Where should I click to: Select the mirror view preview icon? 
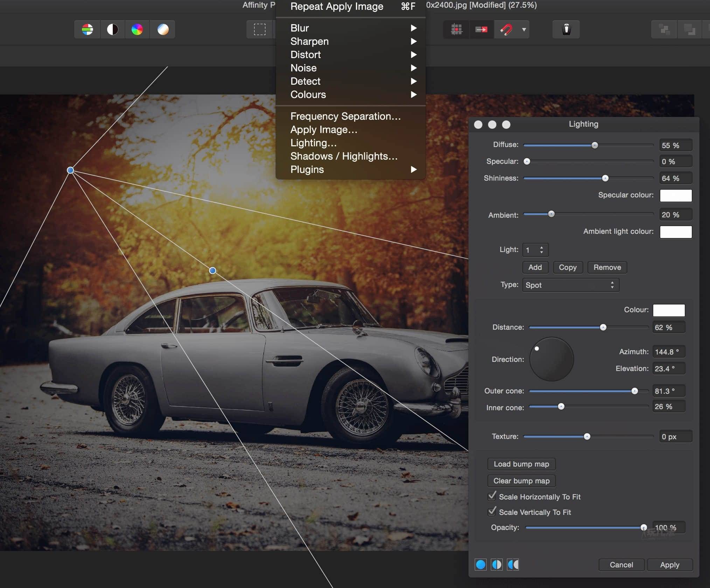513,564
